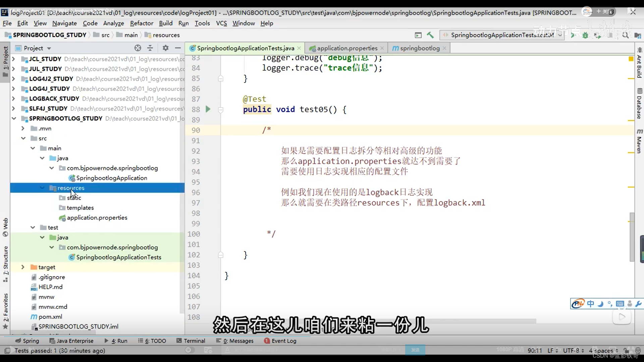
Task: Click the yellow inspection warning indicator
Action: pyautogui.click(x=631, y=59)
